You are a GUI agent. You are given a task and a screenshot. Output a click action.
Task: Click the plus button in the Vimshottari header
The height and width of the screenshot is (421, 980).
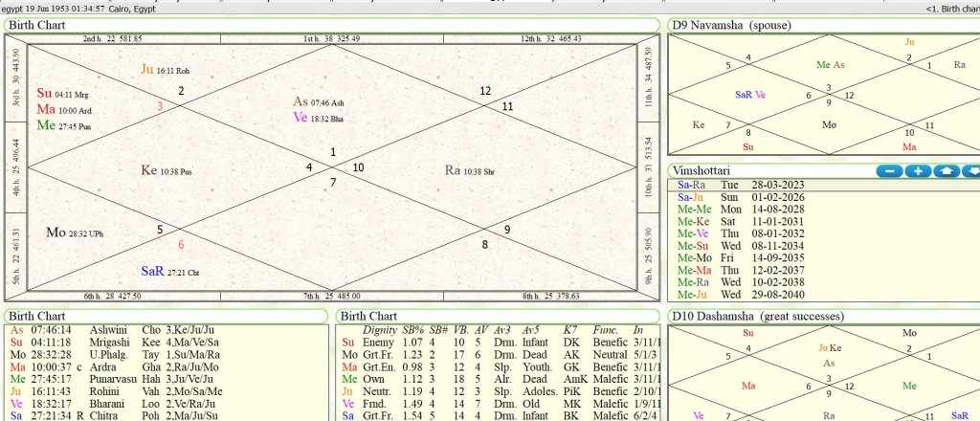[x=918, y=171]
